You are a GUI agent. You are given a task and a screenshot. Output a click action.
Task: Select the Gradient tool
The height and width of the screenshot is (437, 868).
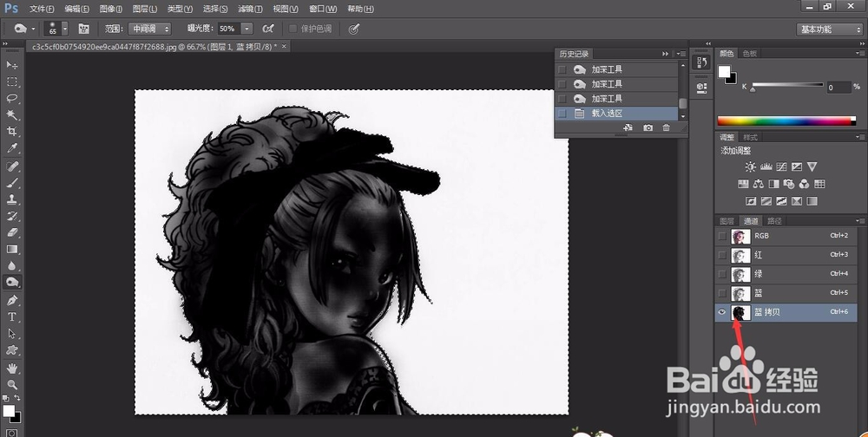click(x=11, y=250)
